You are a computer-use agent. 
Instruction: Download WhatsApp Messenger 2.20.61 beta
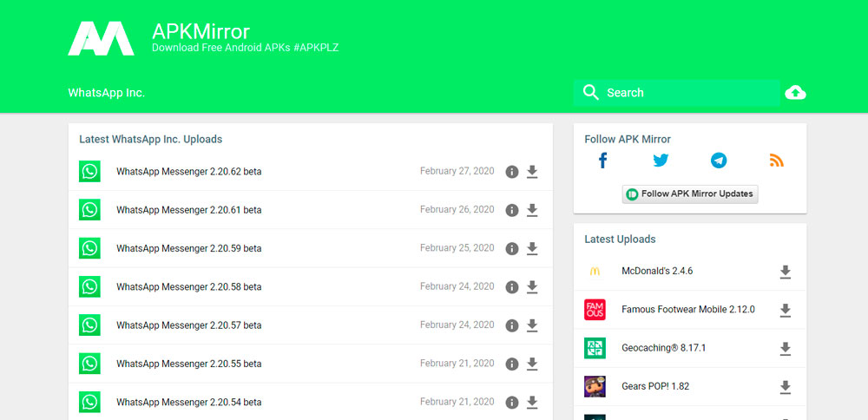tap(532, 210)
